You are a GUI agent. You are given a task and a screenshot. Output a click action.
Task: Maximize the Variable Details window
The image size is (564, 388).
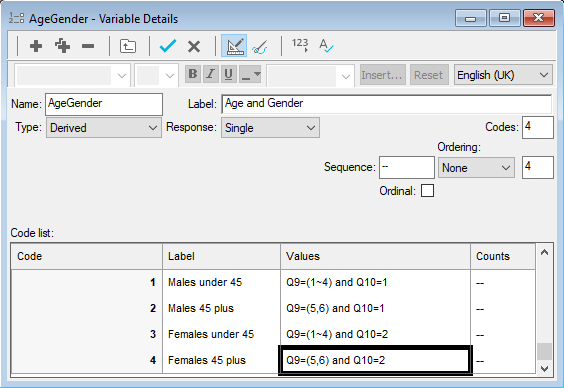point(504,18)
